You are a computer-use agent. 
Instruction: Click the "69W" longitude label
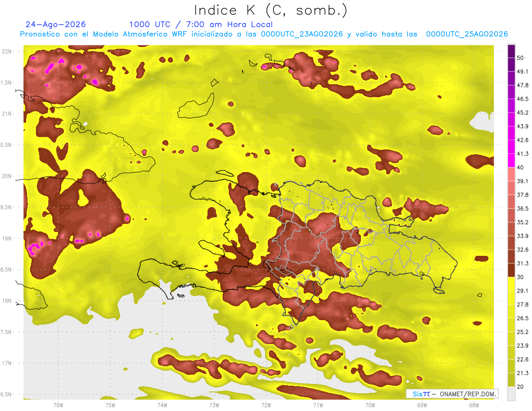click(x=422, y=405)
